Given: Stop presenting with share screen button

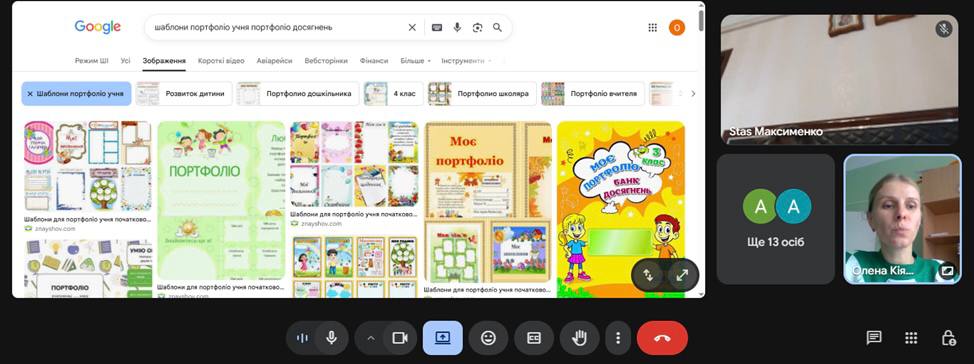Looking at the screenshot, I should click(x=443, y=338).
